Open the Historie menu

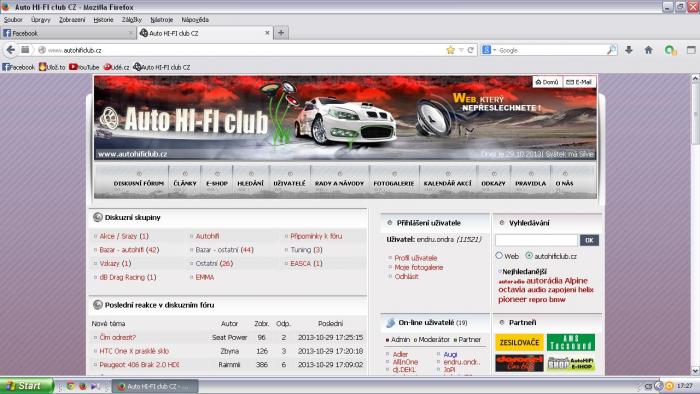[104, 20]
